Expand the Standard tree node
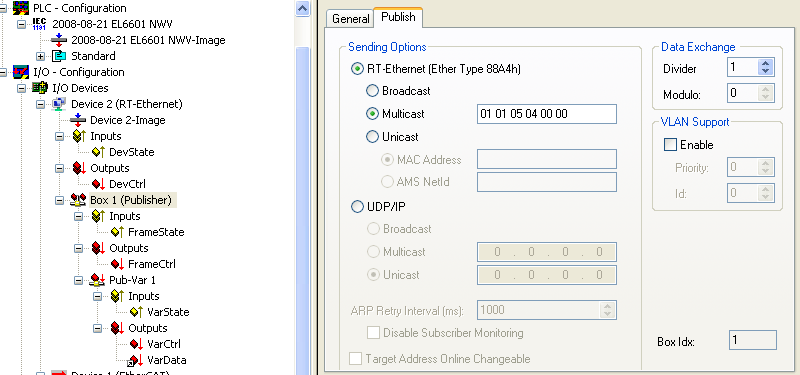Viewport: 800px width, 375px height. pyautogui.click(x=40, y=56)
